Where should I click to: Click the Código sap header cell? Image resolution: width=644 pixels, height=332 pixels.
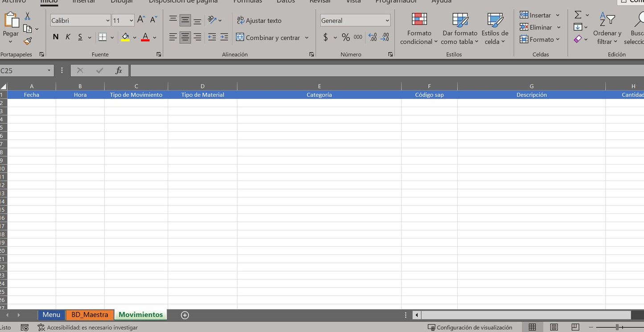(x=429, y=95)
